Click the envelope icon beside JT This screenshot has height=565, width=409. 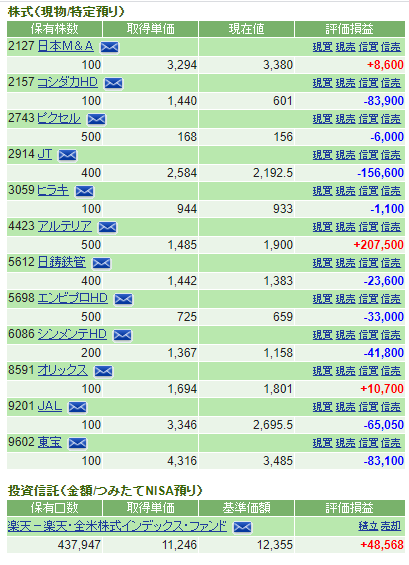[67, 155]
